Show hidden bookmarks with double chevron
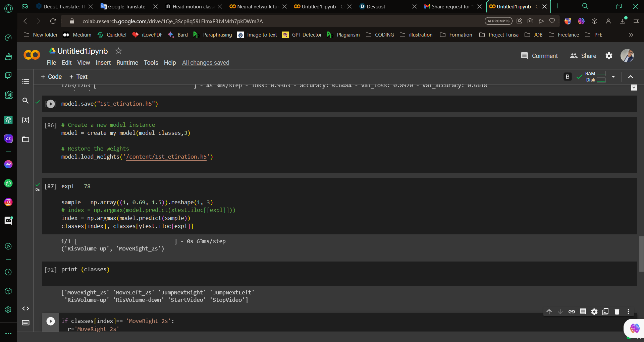 pos(631,35)
